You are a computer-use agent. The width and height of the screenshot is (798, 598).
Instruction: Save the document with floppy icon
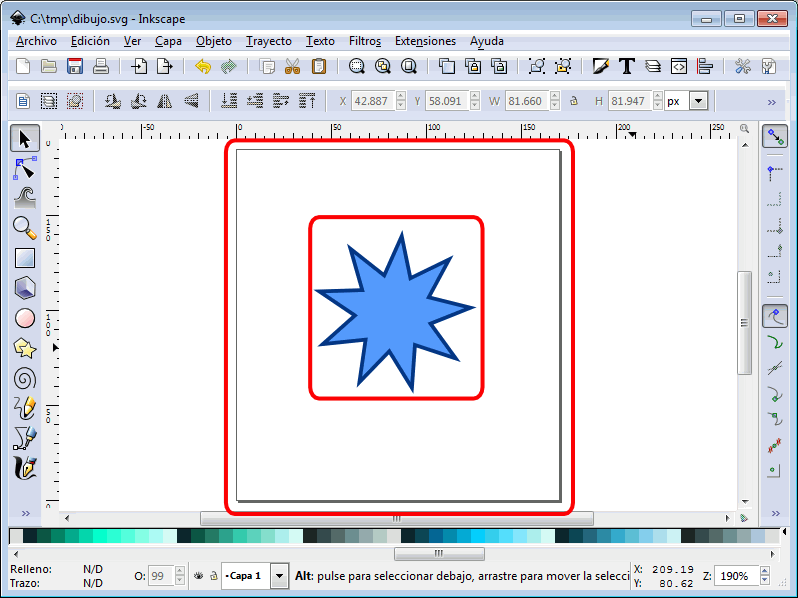click(x=75, y=66)
